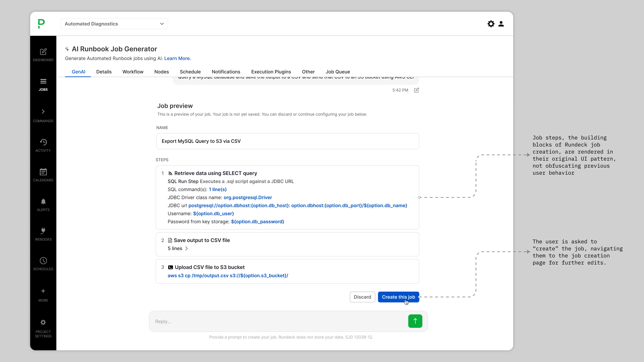Click the user profile icon

point(501,24)
